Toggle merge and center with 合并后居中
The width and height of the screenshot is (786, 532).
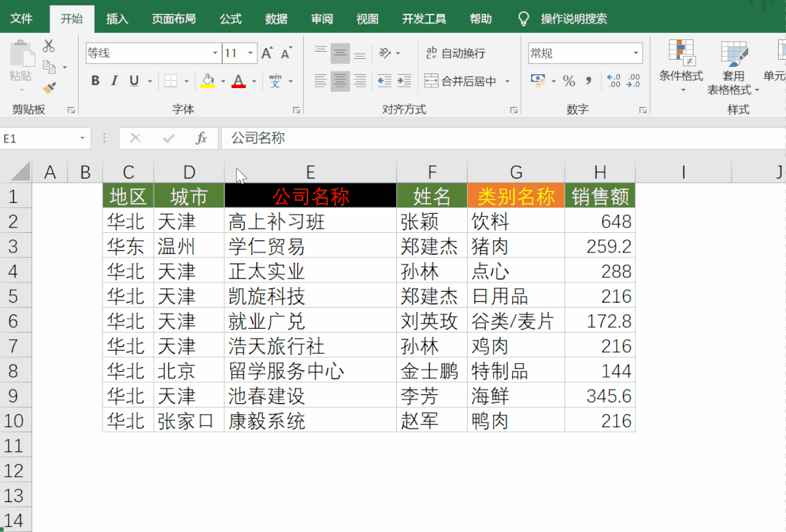468,81
